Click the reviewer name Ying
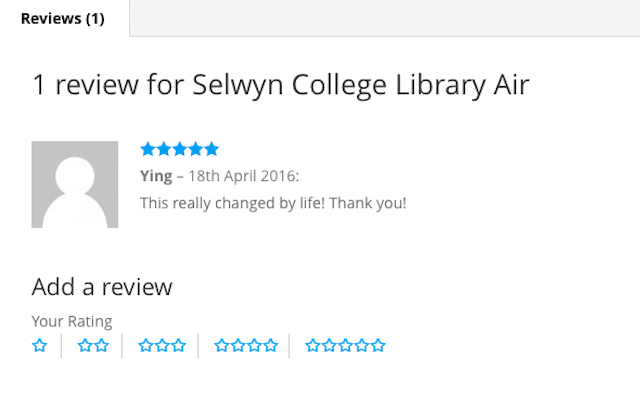Image resolution: width=640 pixels, height=394 pixels. coord(156,176)
